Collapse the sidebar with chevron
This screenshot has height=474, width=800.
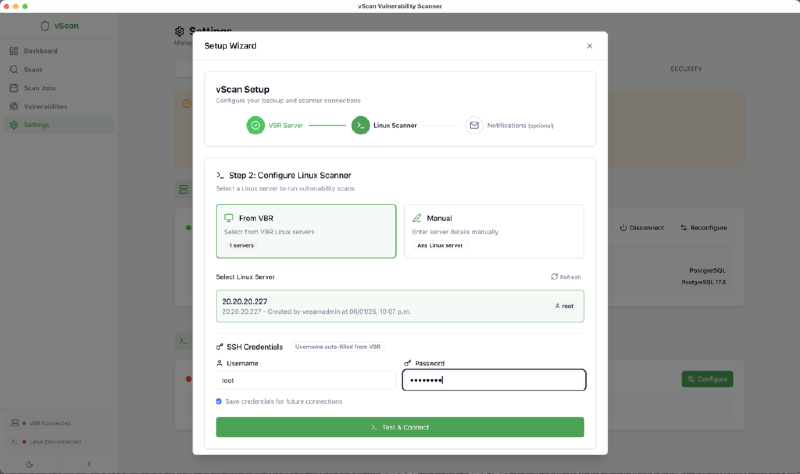[89, 464]
